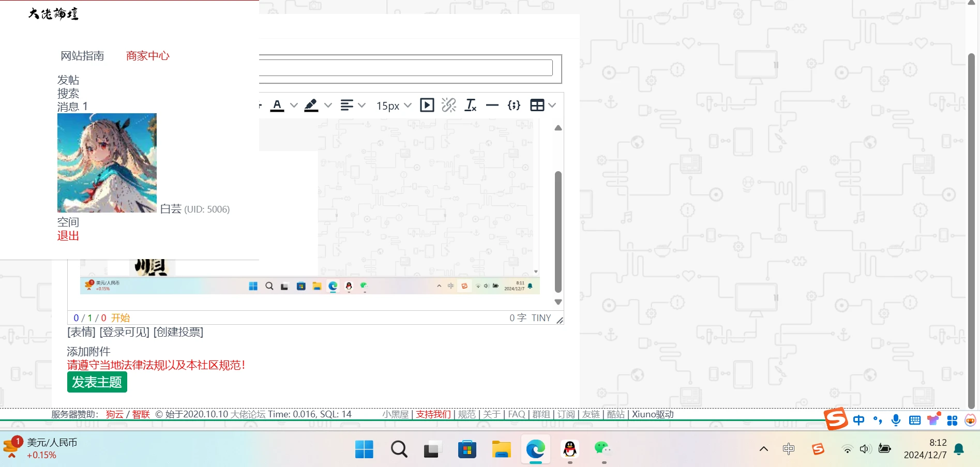
Task: Click the green 发表主题 button
Action: [x=97, y=382]
